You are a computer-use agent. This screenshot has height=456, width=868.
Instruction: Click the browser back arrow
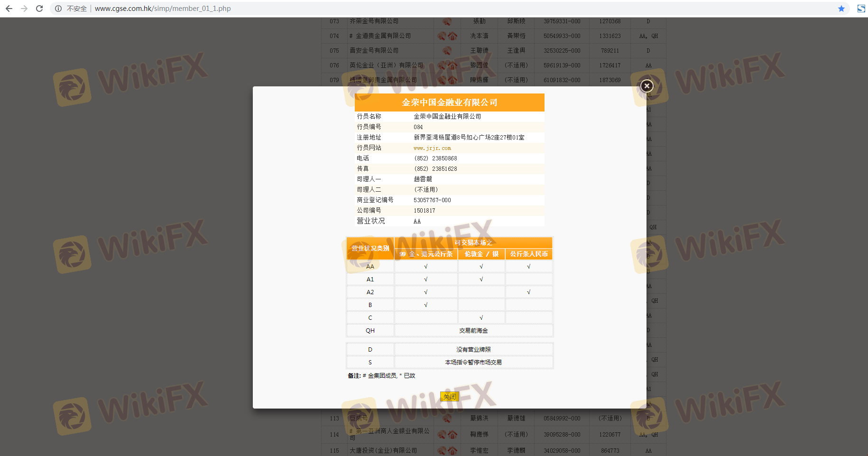(9, 9)
